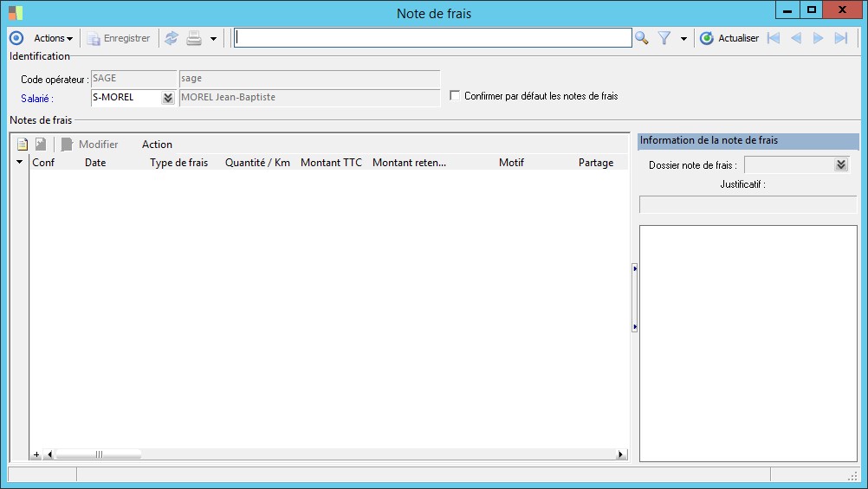Open the printer options dropdown arrow
Viewport: 868px width, 489px height.
(213, 39)
